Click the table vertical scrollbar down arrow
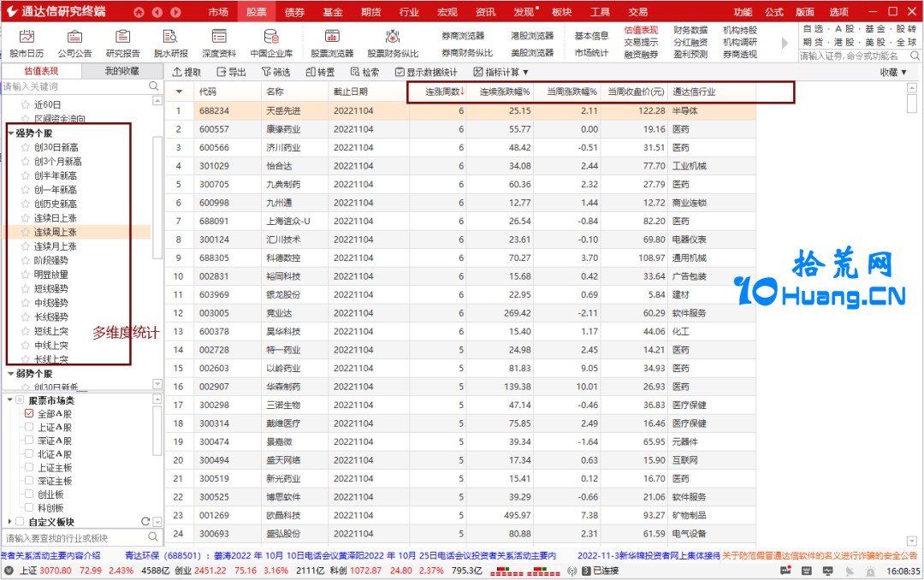Screen dimensions: 924x580 click(x=912, y=542)
